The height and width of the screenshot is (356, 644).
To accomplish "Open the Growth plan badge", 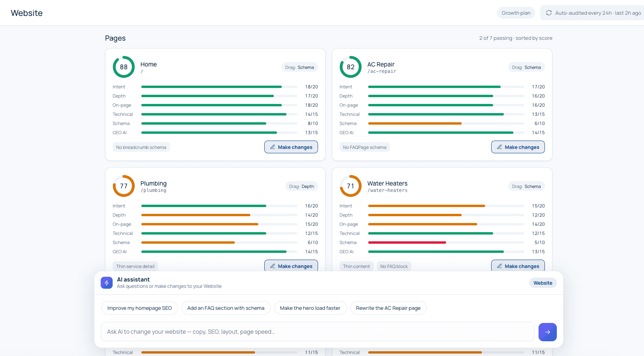I will pyautogui.click(x=516, y=13).
